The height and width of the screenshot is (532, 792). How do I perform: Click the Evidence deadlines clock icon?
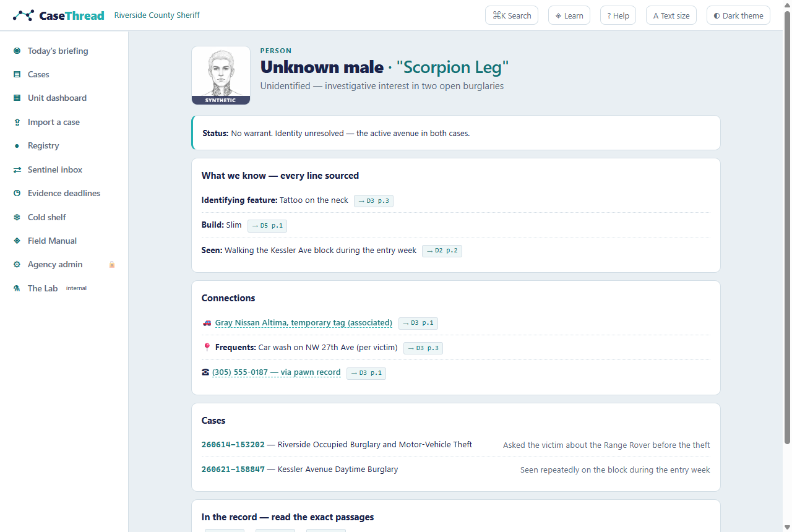(x=17, y=193)
